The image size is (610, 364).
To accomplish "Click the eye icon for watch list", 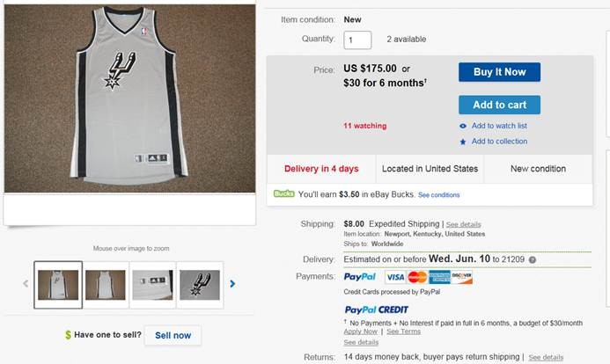I will 463,126.
